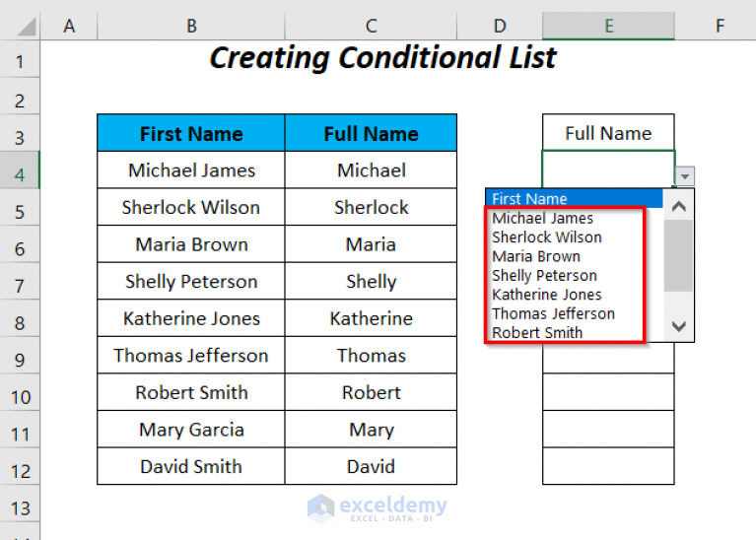Image resolution: width=756 pixels, height=540 pixels.
Task: Select the empty active cell E4
Action: coord(608,169)
